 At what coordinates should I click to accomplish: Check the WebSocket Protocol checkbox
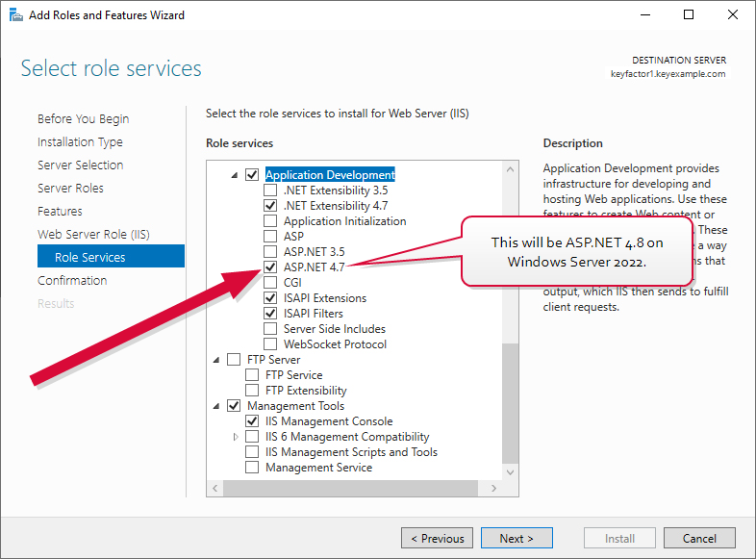pyautogui.click(x=271, y=344)
